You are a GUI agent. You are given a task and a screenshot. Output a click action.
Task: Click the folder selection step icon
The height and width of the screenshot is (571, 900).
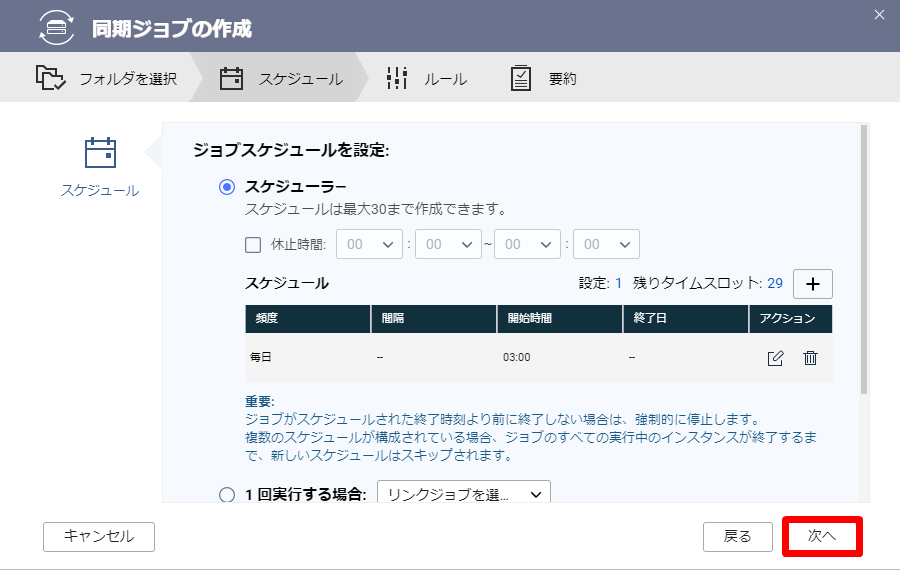coord(51,77)
